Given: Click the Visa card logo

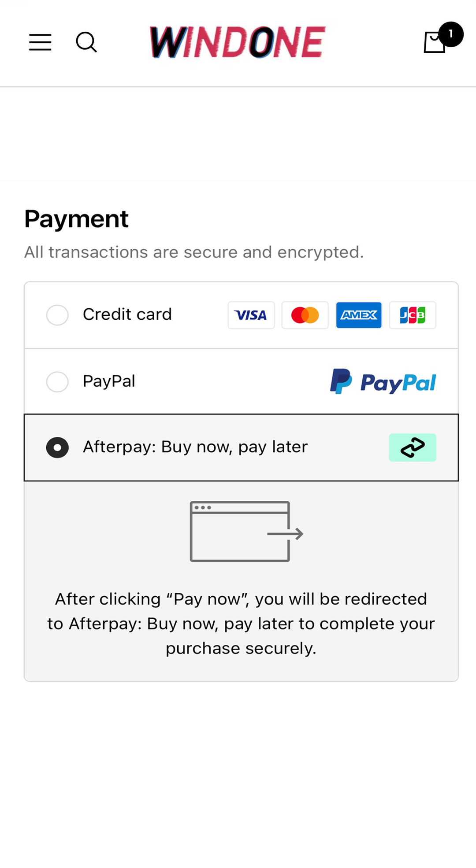Looking at the screenshot, I should point(251,315).
